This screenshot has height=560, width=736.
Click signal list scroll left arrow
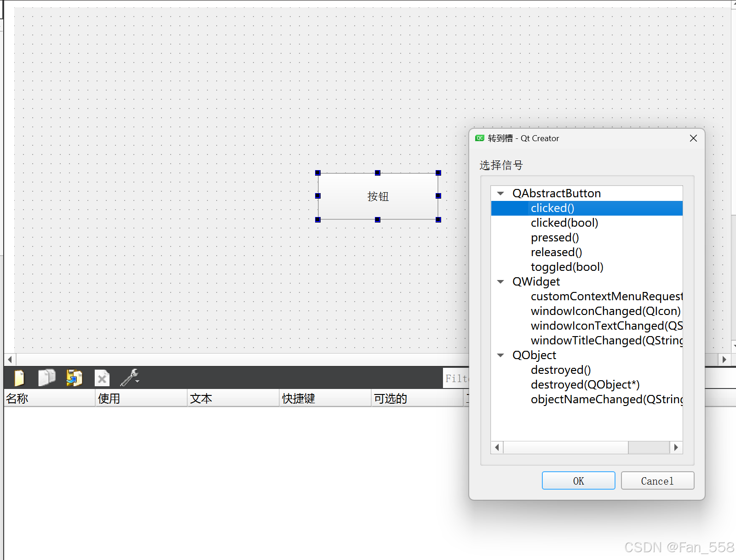pos(497,447)
